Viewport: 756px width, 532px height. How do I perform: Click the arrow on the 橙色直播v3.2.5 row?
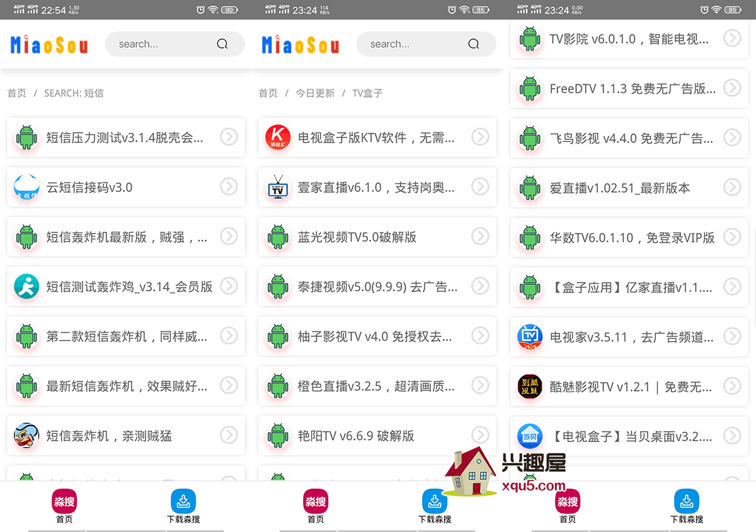[x=480, y=385]
